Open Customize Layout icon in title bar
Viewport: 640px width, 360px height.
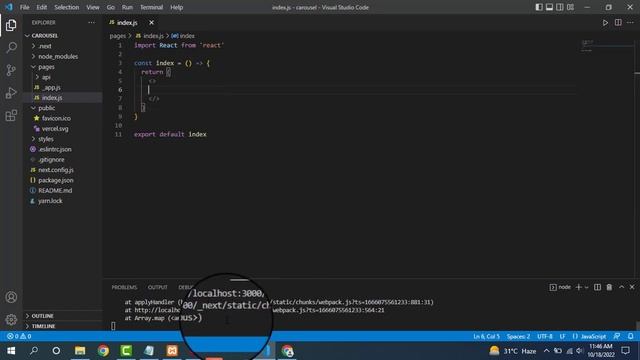(570, 7)
